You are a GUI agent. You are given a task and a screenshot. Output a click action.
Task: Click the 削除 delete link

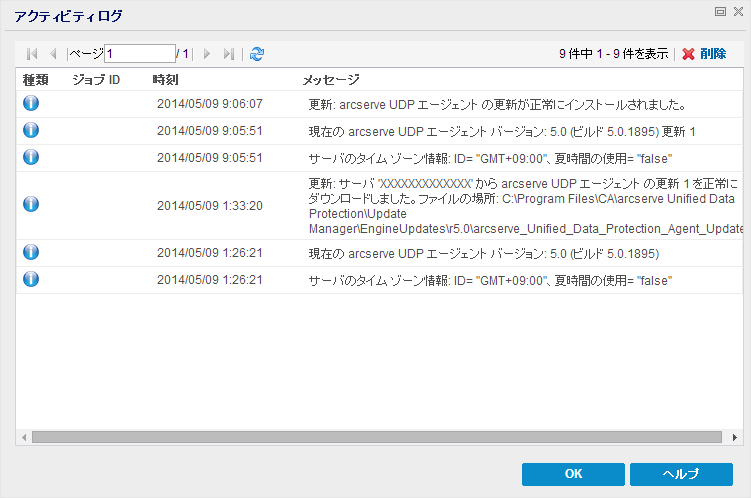(713, 54)
